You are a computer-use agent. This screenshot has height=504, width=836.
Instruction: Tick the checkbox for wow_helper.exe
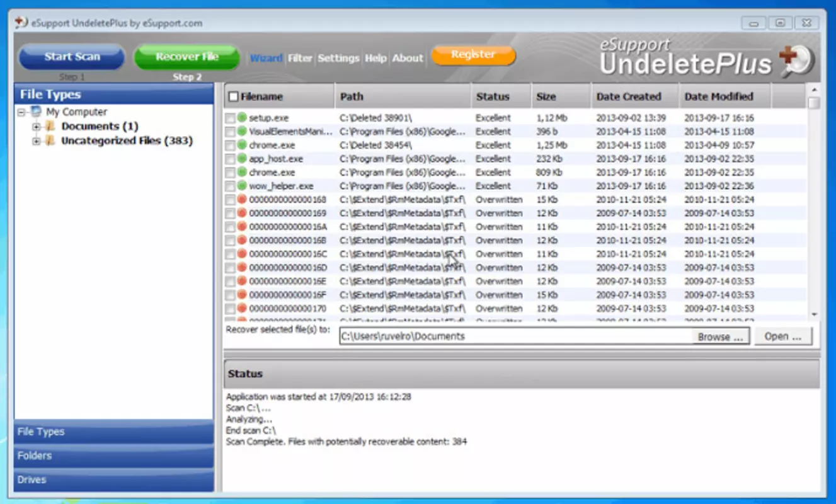point(231,186)
